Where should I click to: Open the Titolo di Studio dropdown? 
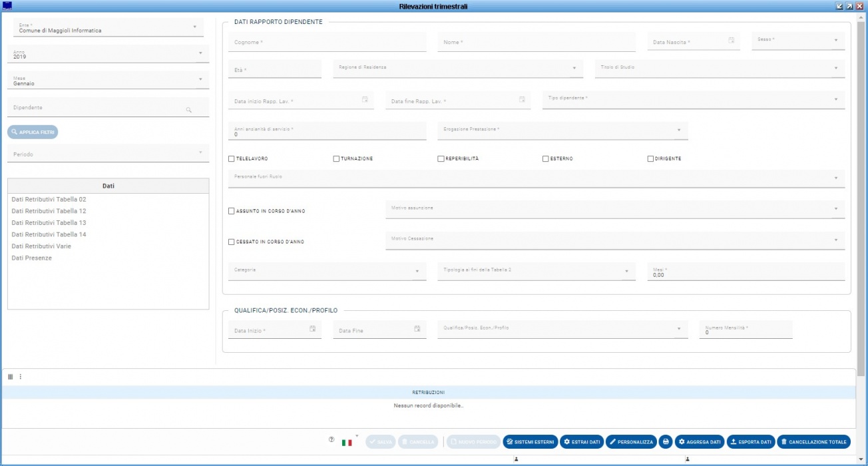click(x=835, y=68)
